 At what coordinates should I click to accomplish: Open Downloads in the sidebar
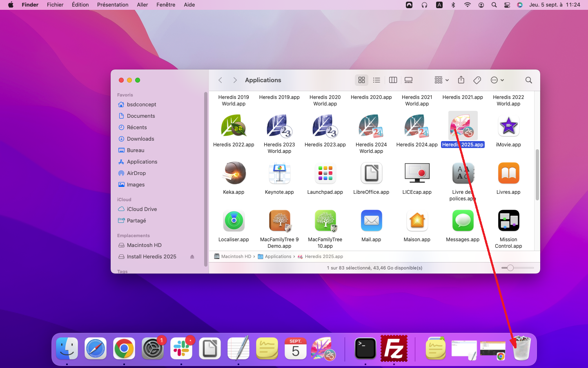(x=140, y=139)
